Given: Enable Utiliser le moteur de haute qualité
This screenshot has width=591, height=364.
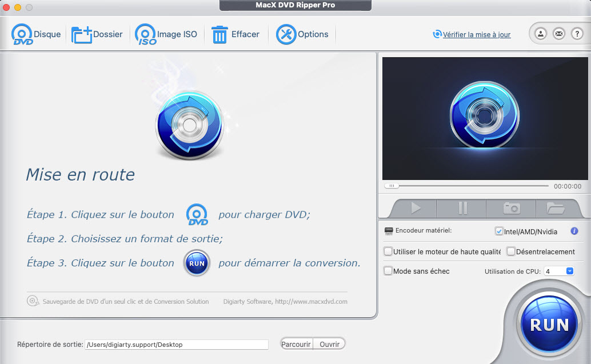Looking at the screenshot, I should pyautogui.click(x=388, y=251).
